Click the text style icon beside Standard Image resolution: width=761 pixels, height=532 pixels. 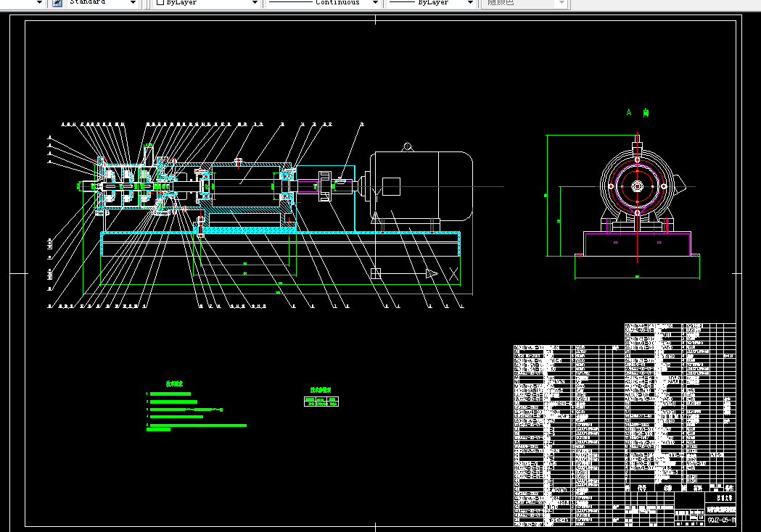(57, 3)
